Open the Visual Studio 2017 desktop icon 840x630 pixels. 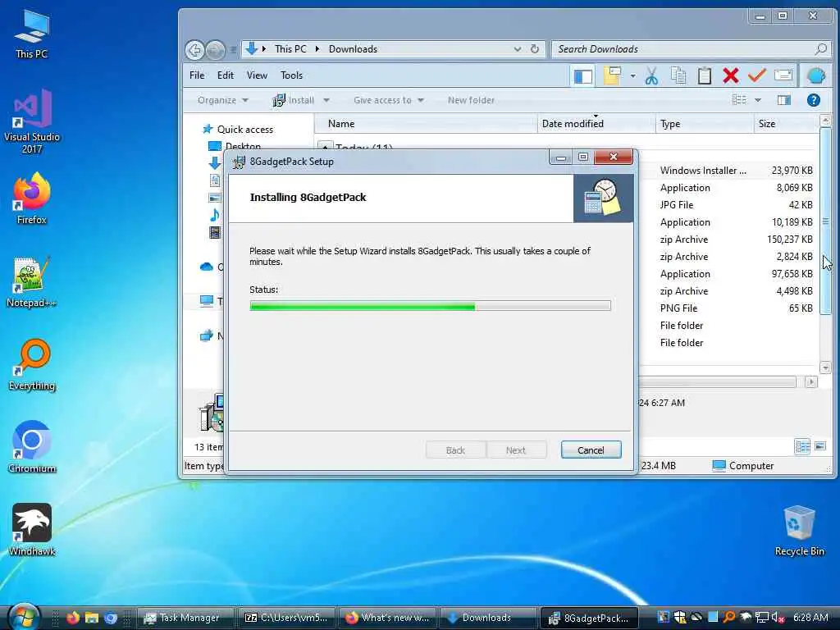pos(32,121)
